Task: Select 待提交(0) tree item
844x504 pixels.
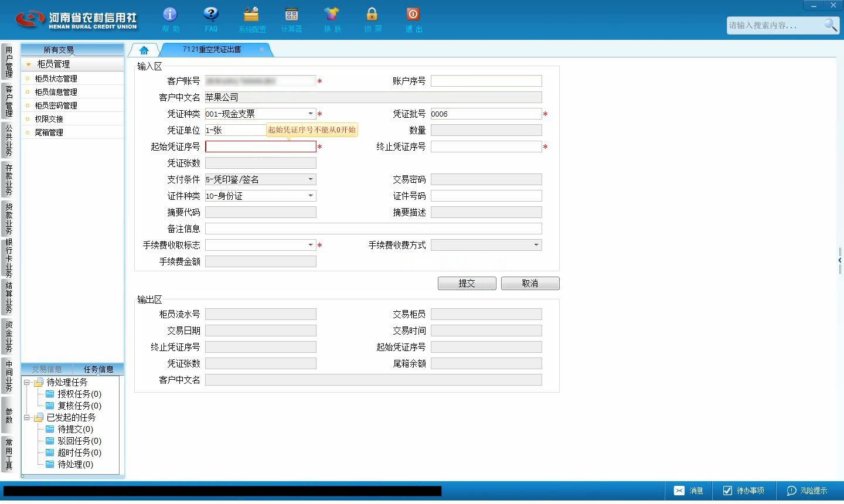Action: (69, 429)
